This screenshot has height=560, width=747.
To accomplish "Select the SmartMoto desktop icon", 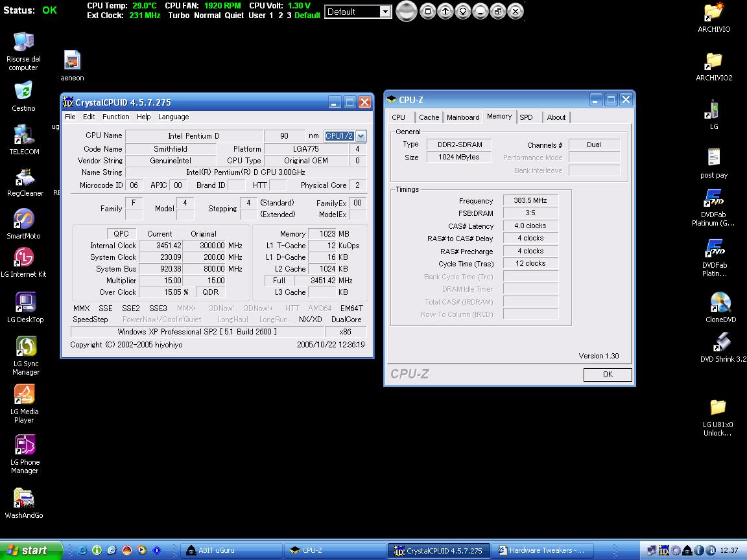I will [23, 224].
